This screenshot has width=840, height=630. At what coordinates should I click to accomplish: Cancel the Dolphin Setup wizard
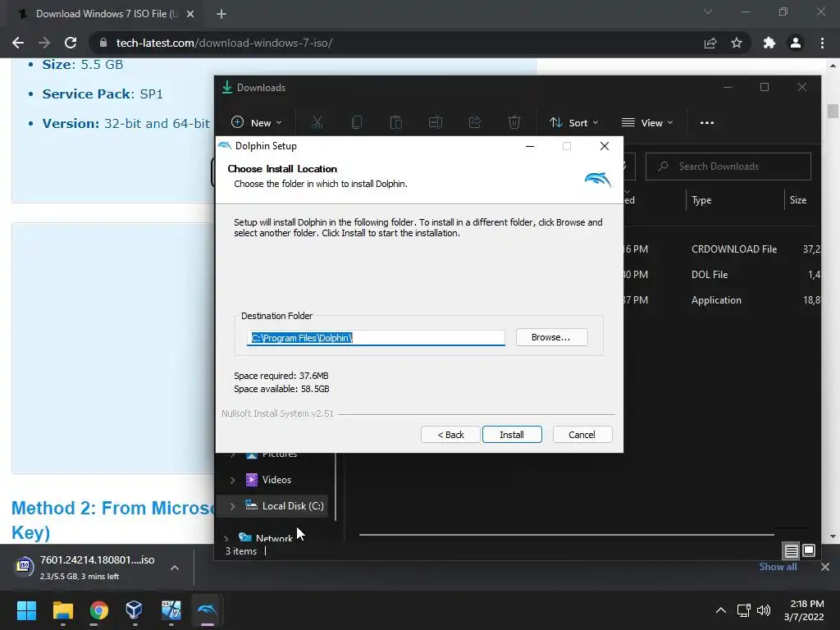[582, 435]
